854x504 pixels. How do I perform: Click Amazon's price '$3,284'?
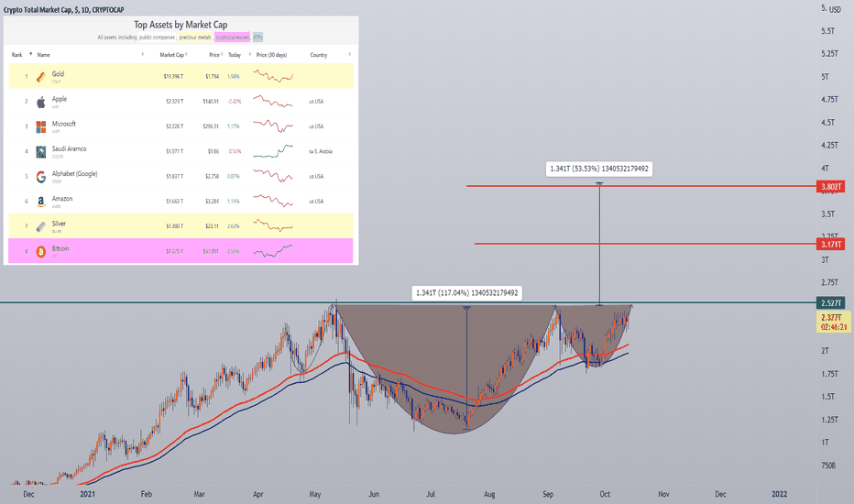(x=213, y=202)
